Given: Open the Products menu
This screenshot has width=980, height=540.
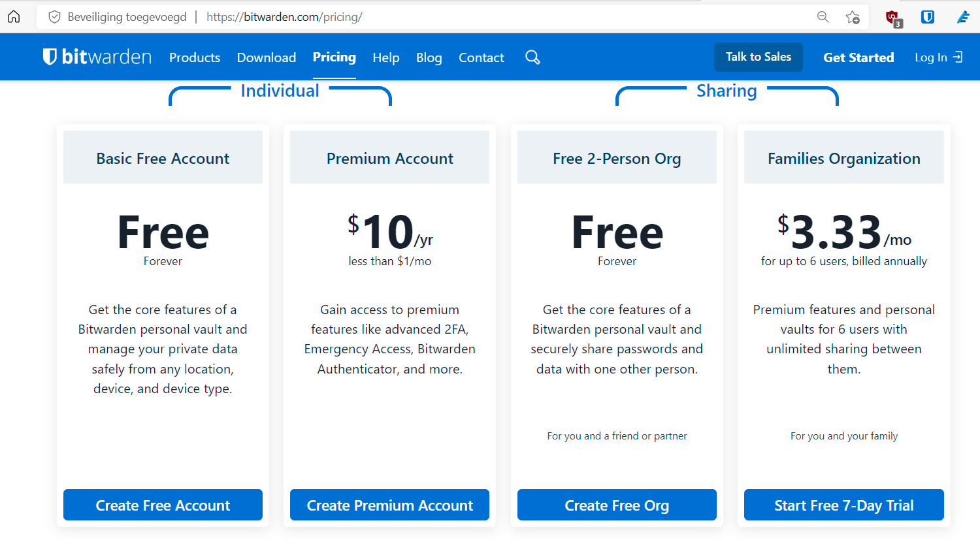Looking at the screenshot, I should coord(195,57).
